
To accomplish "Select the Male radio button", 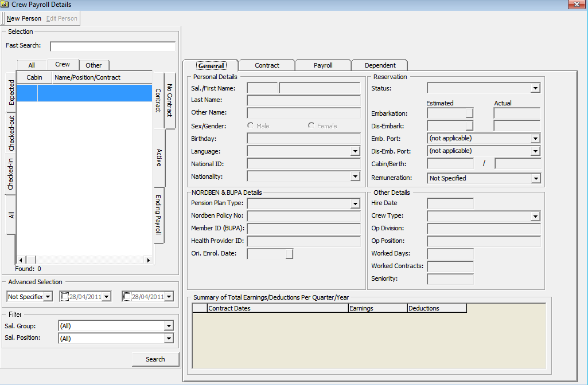I will tap(251, 125).
